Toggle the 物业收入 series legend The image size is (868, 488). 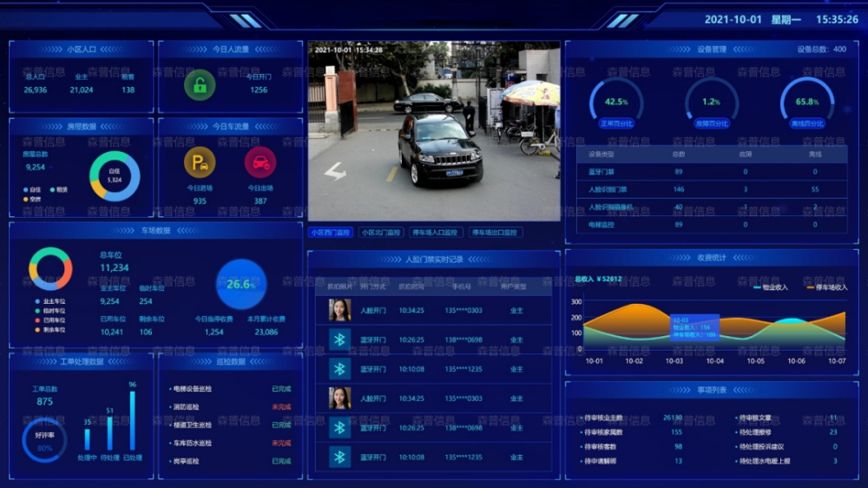[771, 287]
